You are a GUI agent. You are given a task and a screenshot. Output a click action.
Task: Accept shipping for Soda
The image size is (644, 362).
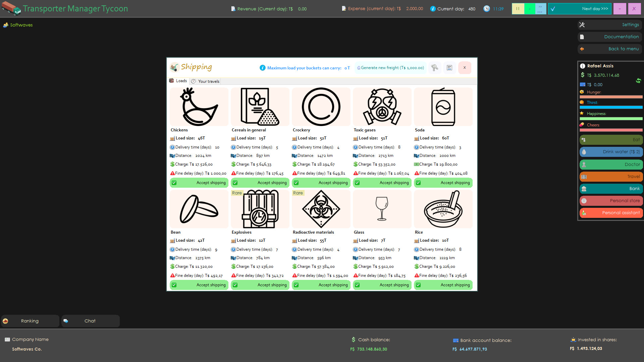click(443, 183)
